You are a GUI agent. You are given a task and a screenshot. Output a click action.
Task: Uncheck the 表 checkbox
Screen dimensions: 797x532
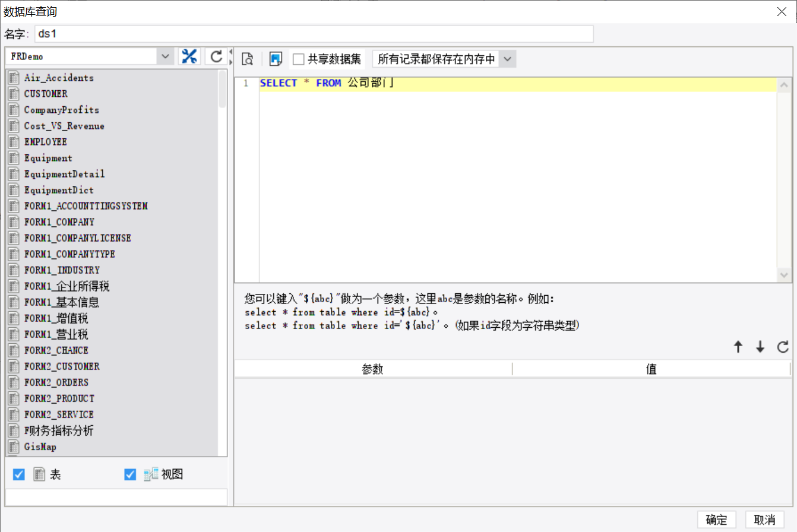tap(18, 474)
